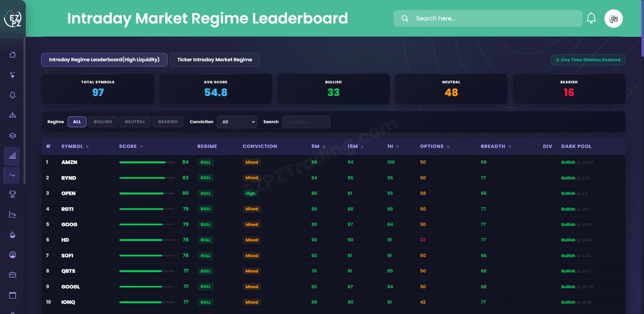Click the page vertical scrollbar
This screenshot has height=314, width=644.
pos(642,29)
